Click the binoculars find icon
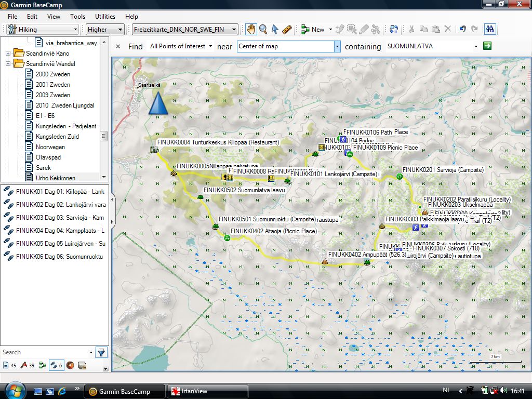The height and width of the screenshot is (399, 532). tap(489, 30)
